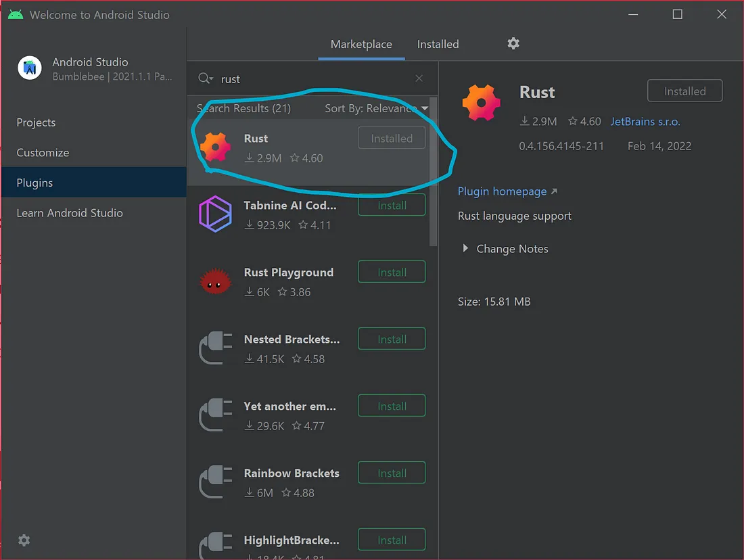
Task: Clear the rust search text
Action: pyautogui.click(x=419, y=78)
